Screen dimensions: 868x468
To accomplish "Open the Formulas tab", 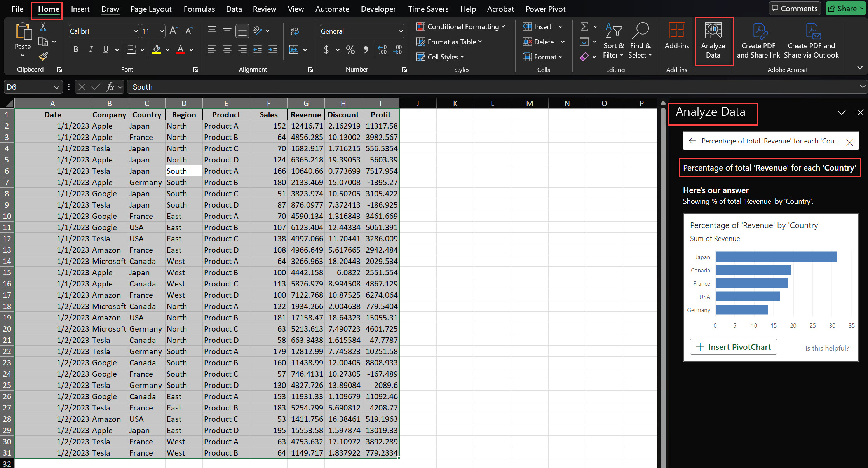I will point(199,9).
